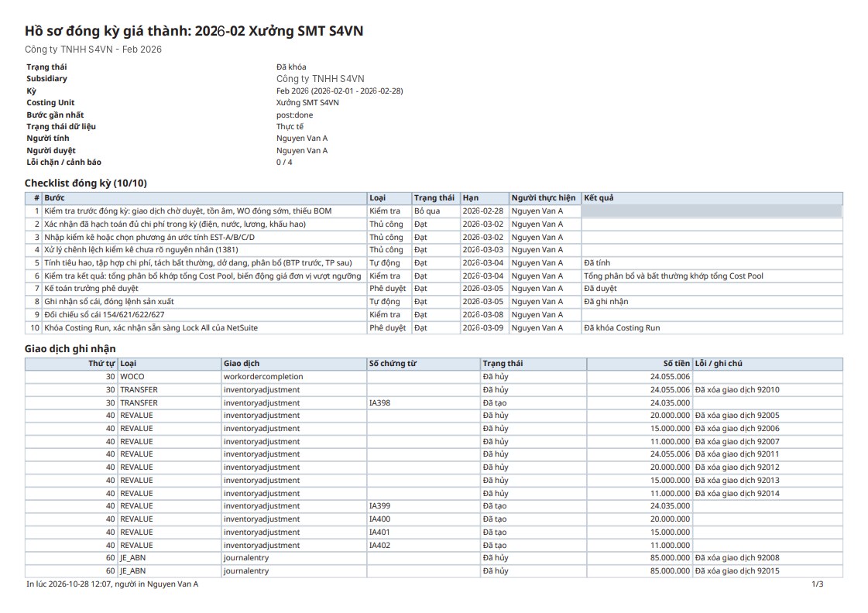Click the "Giao dịch ghi nhận" heading
Screen dimensions: 868x613
point(70,348)
